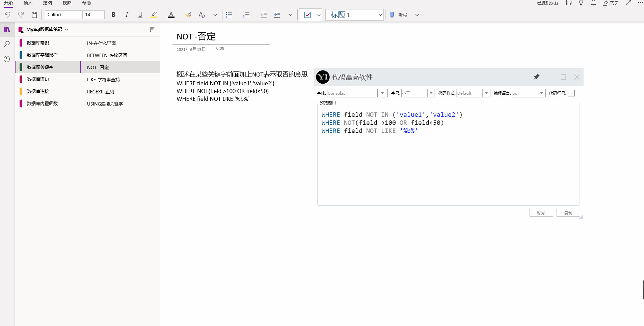The height and width of the screenshot is (326, 644).
Task: Toggle bold formatting
Action: tap(113, 14)
